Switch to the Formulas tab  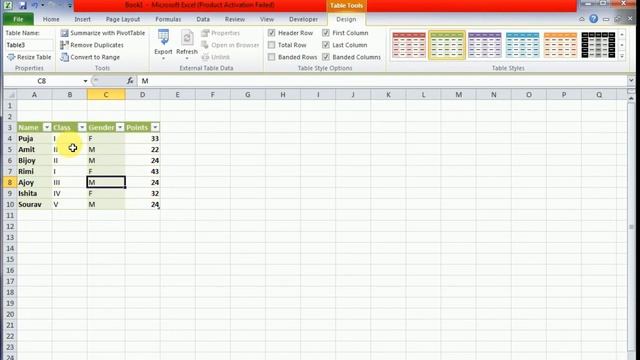pyautogui.click(x=168, y=19)
